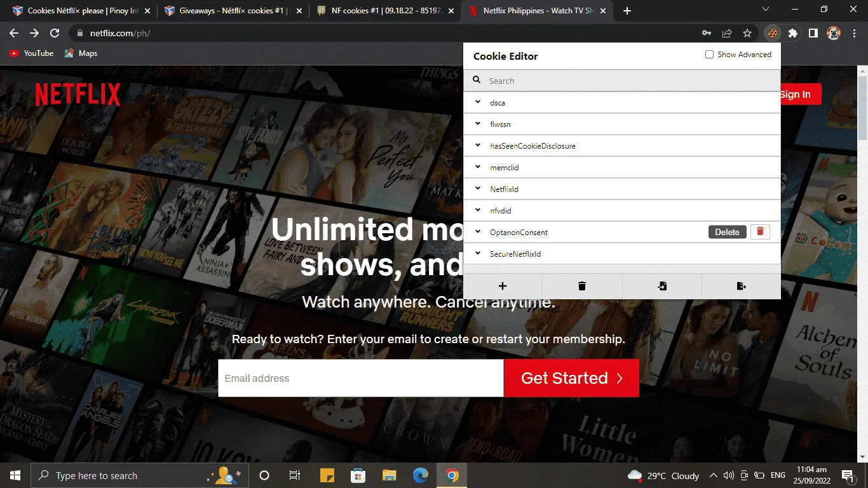
Task: Click the Export cookies icon
Action: pos(741,286)
